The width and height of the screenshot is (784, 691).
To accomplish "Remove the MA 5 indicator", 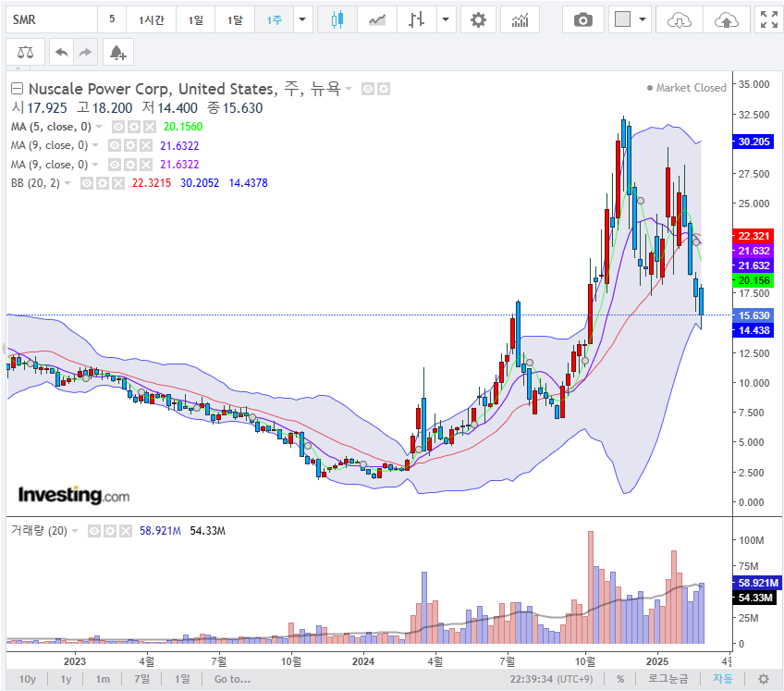I will [150, 127].
